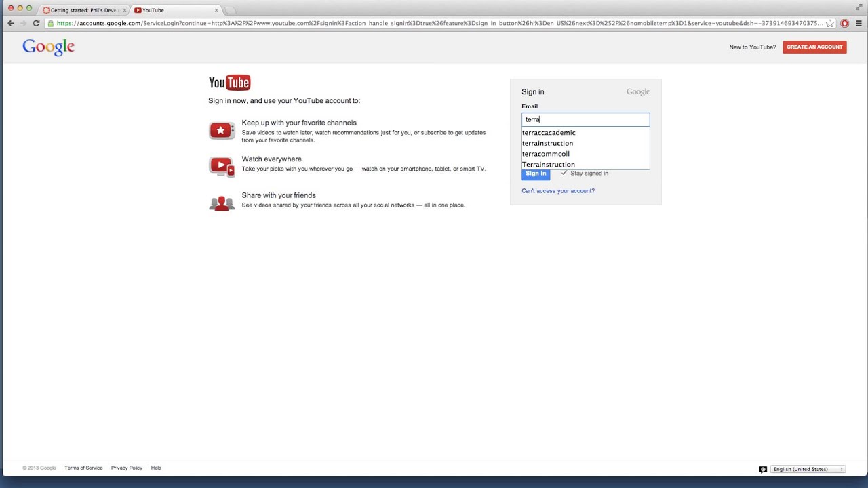
Task: Close the Getting started tab
Action: coord(124,10)
